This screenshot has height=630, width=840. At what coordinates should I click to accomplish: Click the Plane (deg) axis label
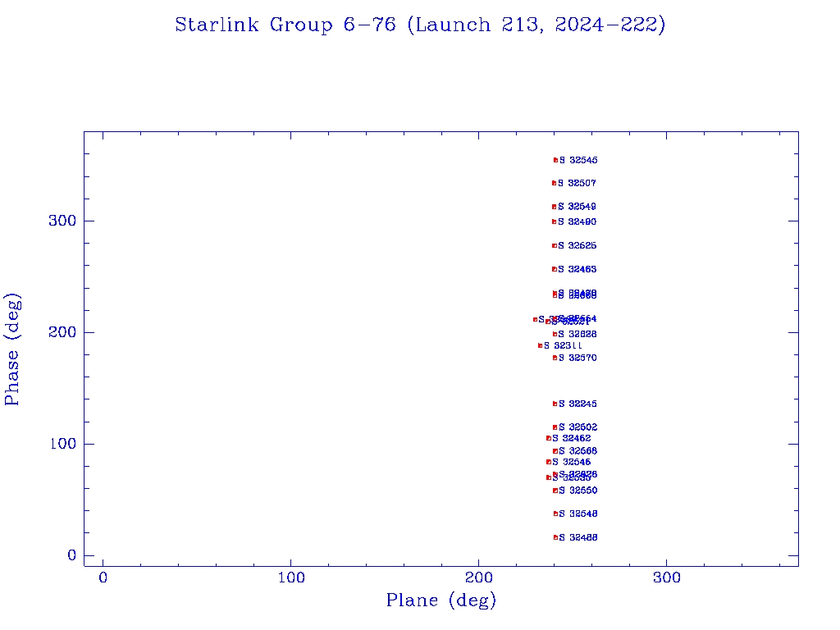(x=441, y=600)
